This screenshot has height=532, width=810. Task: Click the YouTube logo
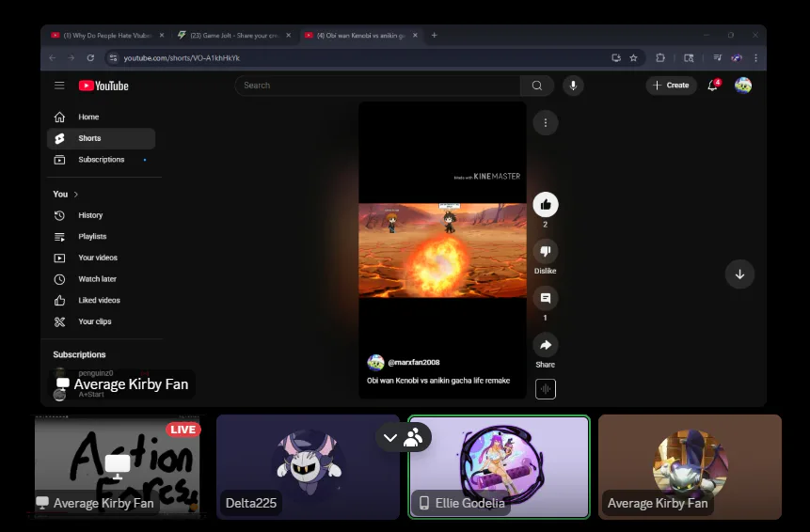click(x=103, y=86)
